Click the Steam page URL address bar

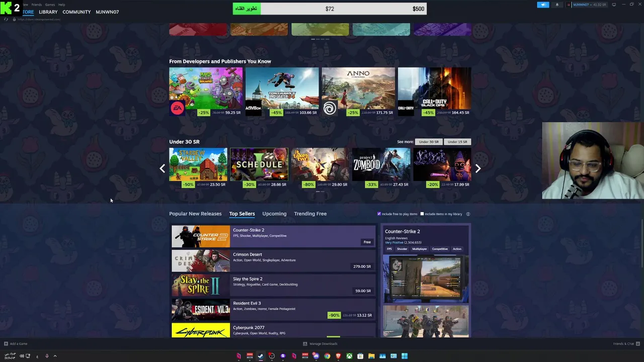[39, 19]
